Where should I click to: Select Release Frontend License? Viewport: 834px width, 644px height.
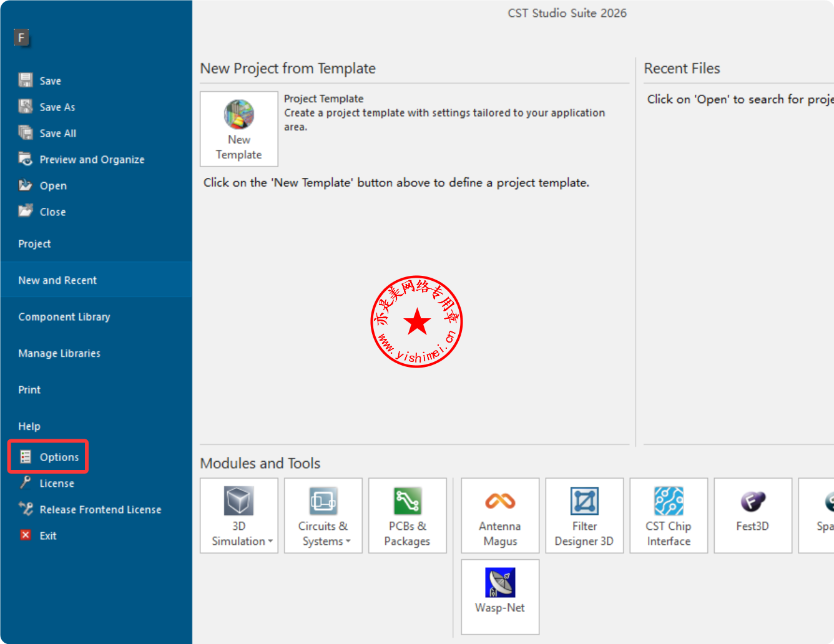pyautogui.click(x=100, y=510)
